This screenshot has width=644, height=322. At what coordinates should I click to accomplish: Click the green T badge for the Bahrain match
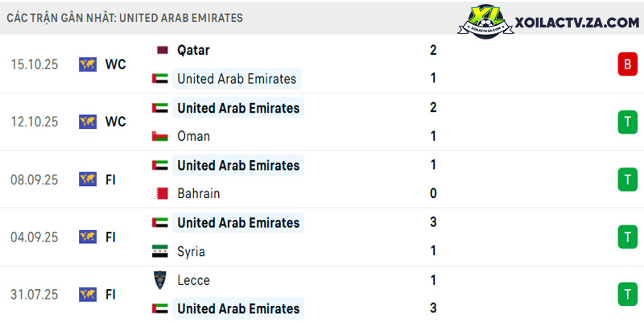point(628,180)
